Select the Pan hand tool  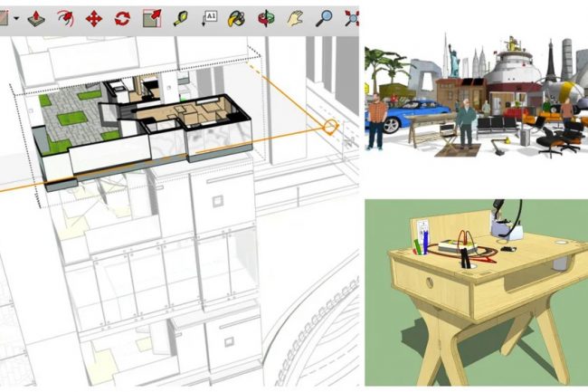[294, 17]
